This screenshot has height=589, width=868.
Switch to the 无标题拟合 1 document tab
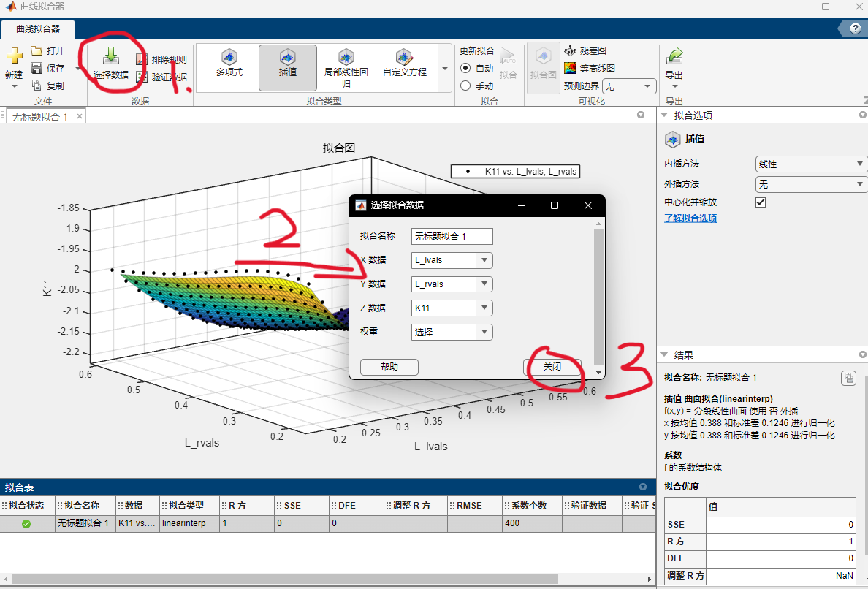coord(40,117)
